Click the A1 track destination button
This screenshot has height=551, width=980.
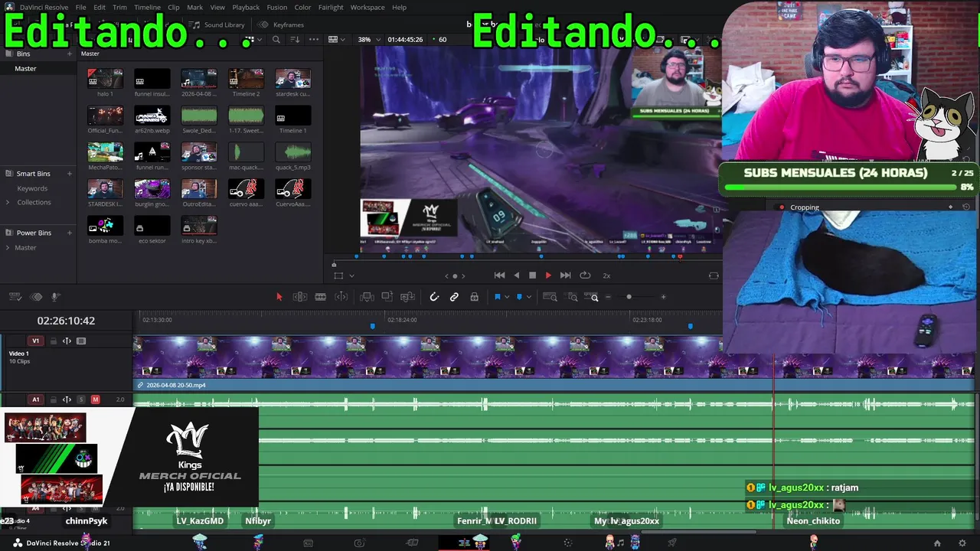(x=35, y=399)
